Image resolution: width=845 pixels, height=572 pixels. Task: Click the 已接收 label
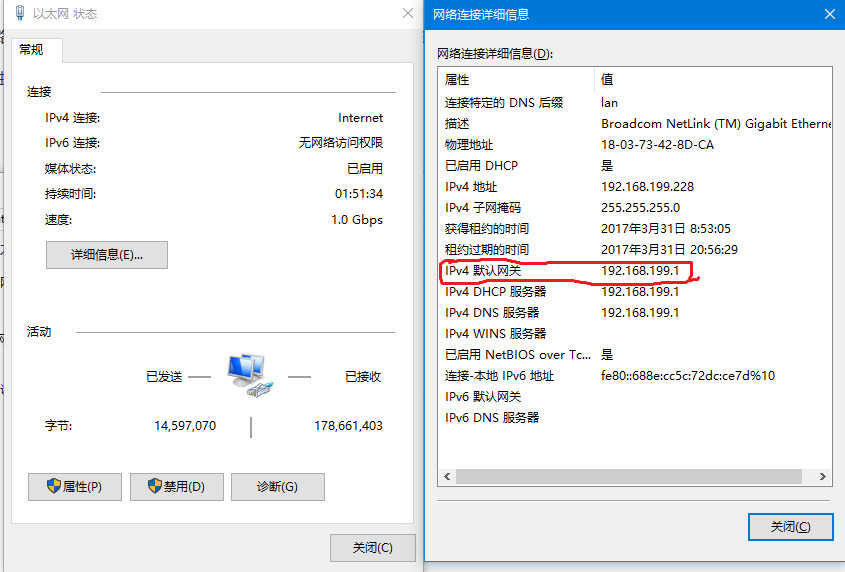pos(363,377)
